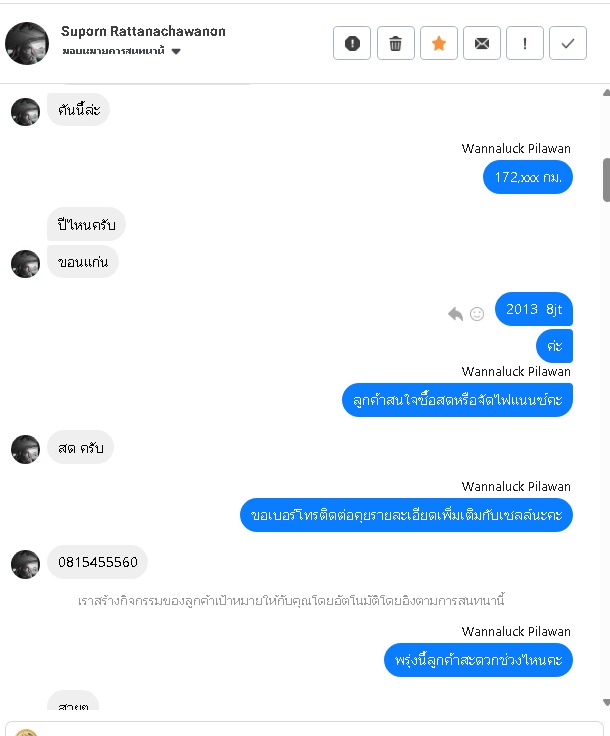The image size is (610, 736).
Task: Click the avatar beside 'สด ครับ' message
Action: click(x=25, y=449)
